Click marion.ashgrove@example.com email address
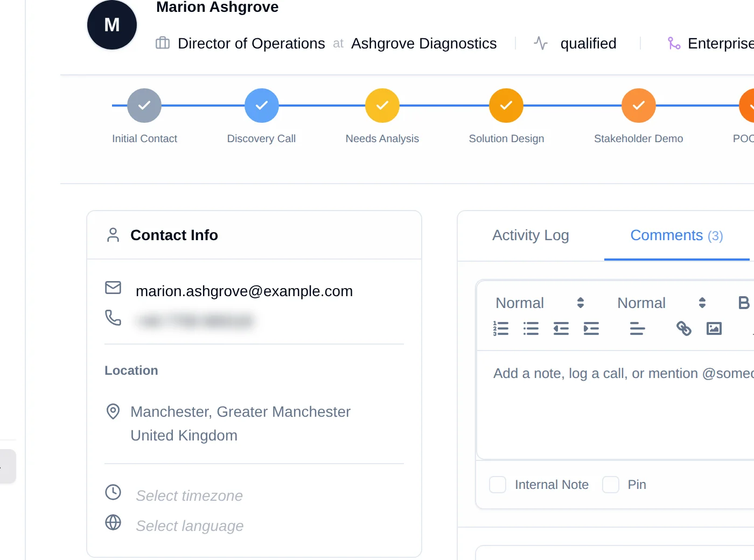The image size is (754, 560). [244, 291]
